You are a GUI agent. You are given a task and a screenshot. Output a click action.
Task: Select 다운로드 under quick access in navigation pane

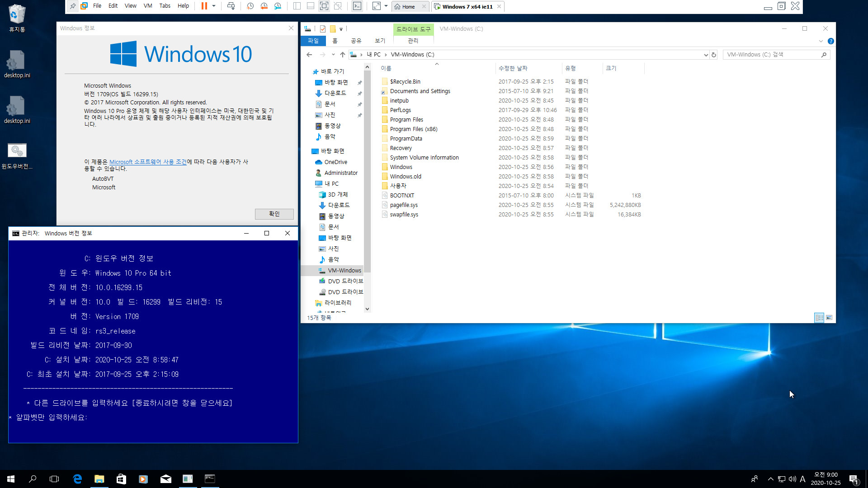coord(335,93)
